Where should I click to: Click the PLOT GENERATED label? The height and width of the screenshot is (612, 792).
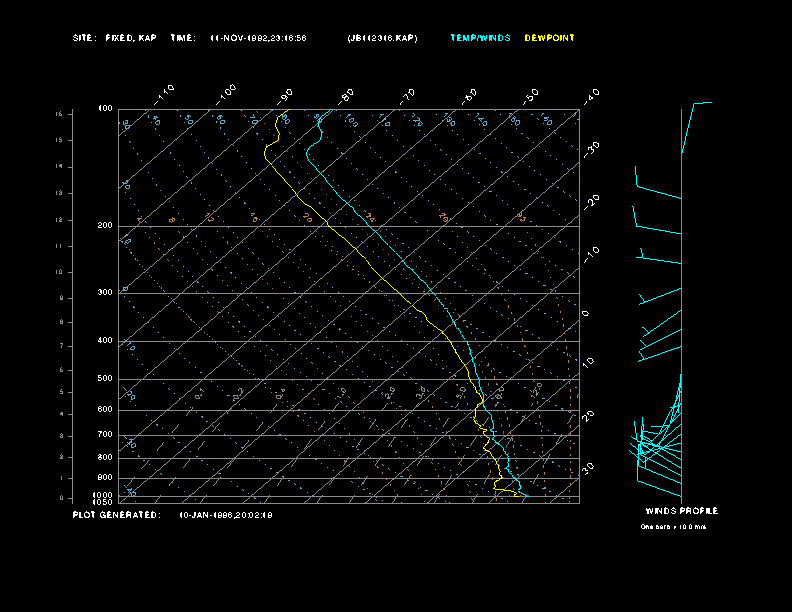tap(115, 515)
